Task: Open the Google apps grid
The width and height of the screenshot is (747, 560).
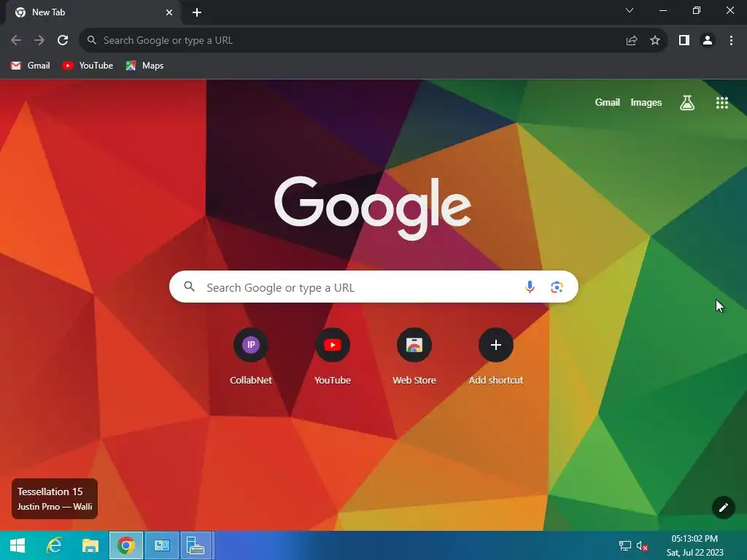Action: (x=722, y=102)
